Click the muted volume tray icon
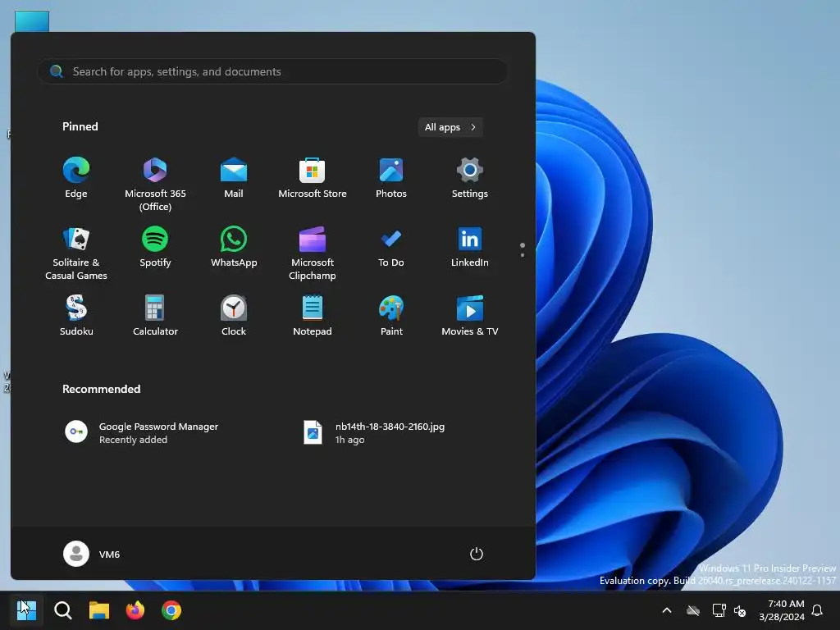 tap(740, 610)
